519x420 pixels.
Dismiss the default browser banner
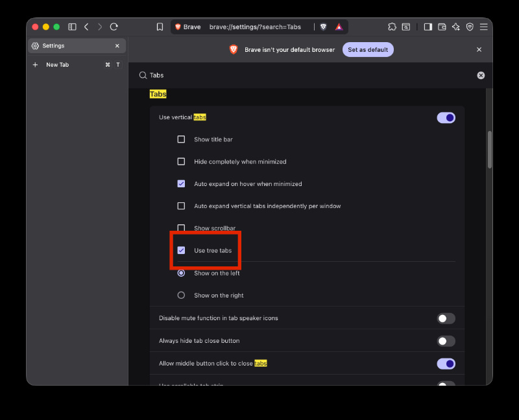tap(479, 50)
